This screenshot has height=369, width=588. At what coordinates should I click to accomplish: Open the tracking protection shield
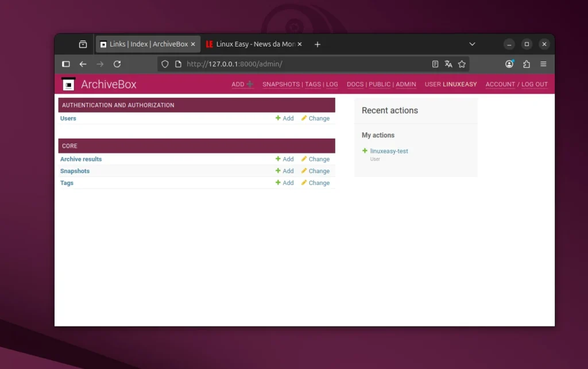165,64
